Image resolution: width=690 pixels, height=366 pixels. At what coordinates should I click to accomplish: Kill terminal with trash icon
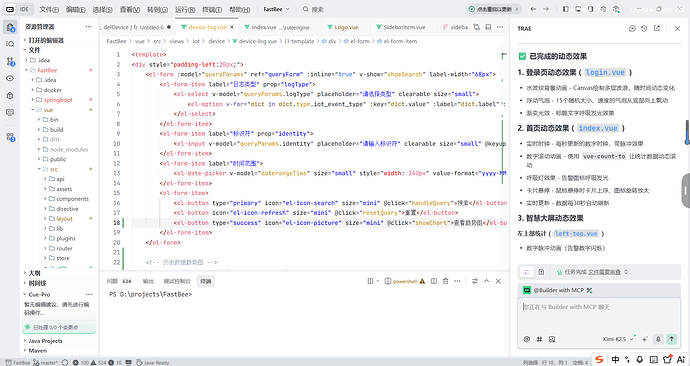(445, 281)
